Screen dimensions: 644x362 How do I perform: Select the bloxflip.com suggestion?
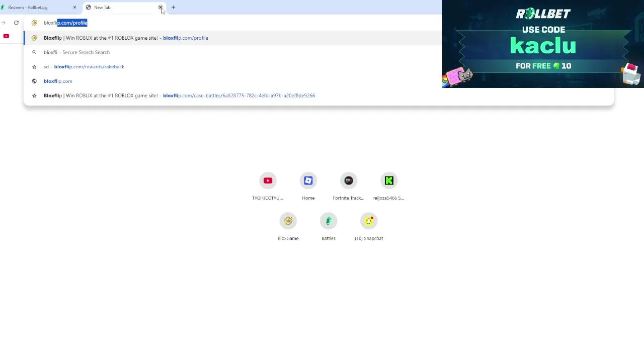(319, 81)
